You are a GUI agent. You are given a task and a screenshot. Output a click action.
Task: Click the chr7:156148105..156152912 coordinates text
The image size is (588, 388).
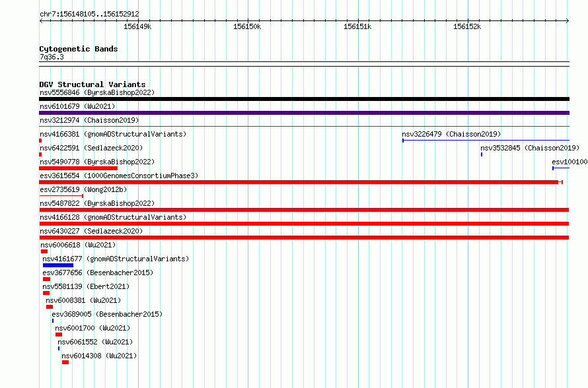[x=89, y=14]
